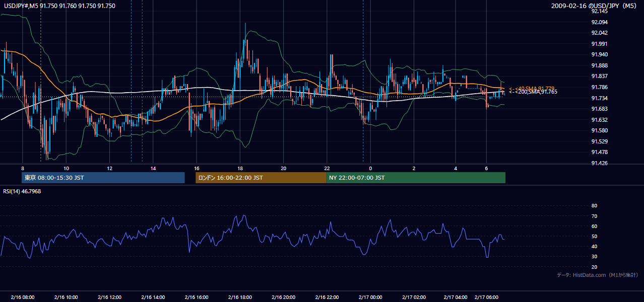Click hour label 0 under price chart

click(370, 168)
